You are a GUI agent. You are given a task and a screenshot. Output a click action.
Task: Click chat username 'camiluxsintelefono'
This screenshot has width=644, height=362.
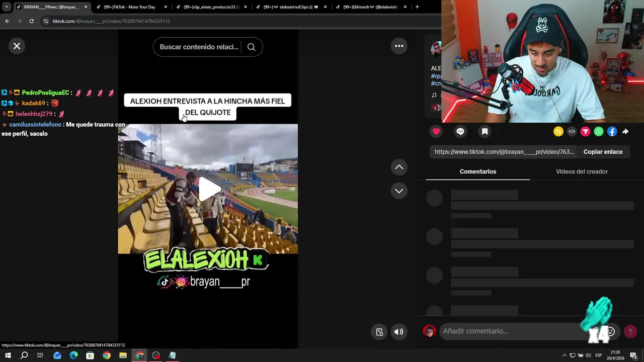(x=35, y=125)
